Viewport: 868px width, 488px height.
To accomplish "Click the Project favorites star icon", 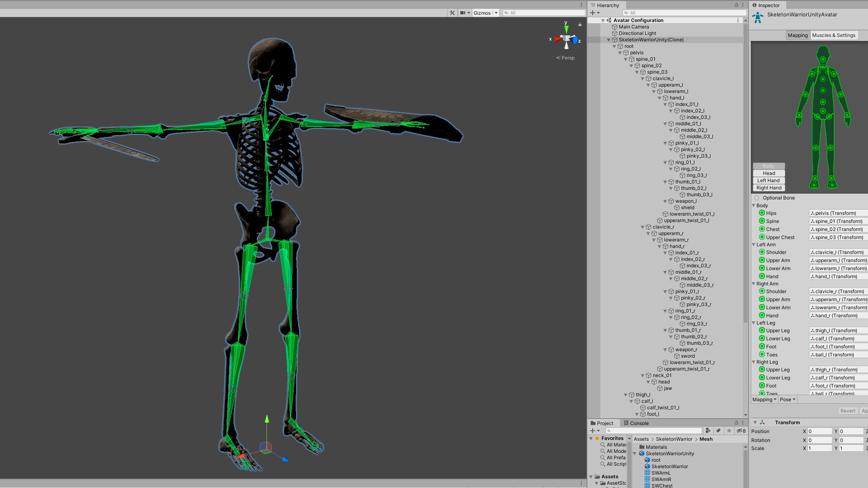I will [729, 431].
